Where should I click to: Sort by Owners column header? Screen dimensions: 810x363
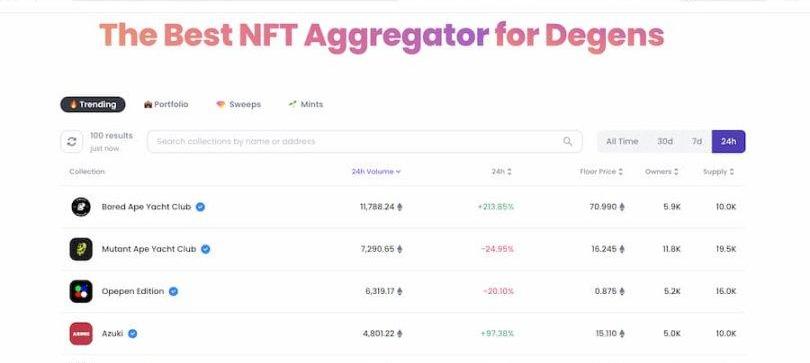click(661, 171)
